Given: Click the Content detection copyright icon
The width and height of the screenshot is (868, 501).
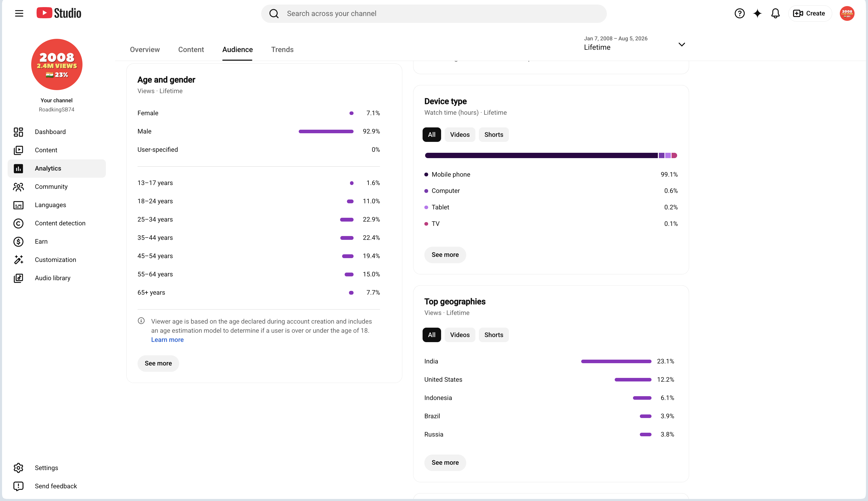Looking at the screenshot, I should pos(18,223).
